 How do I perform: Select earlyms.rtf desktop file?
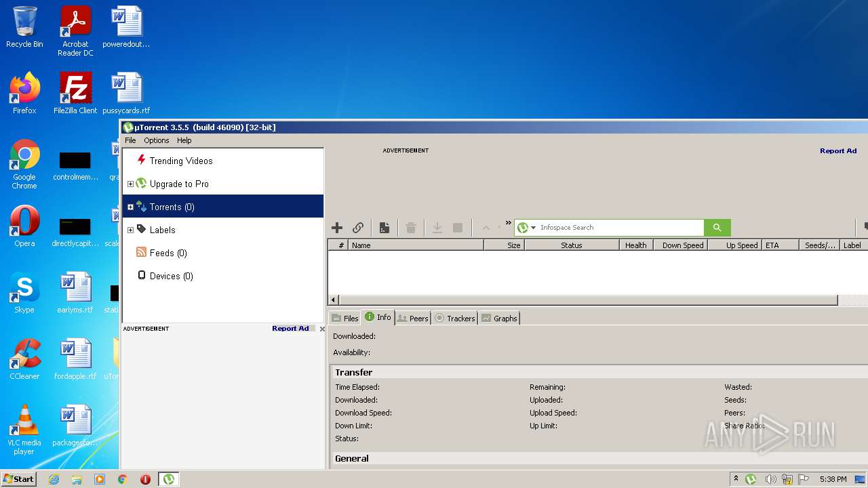(75, 293)
